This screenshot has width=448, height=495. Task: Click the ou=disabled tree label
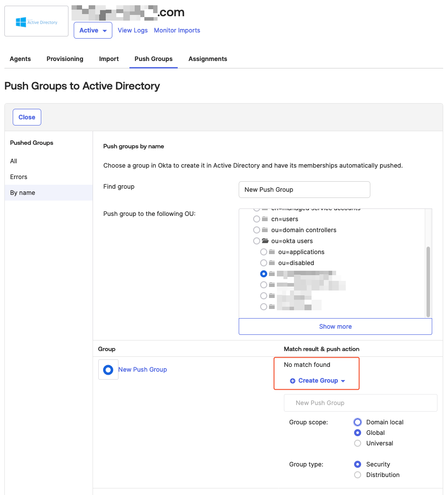point(296,263)
